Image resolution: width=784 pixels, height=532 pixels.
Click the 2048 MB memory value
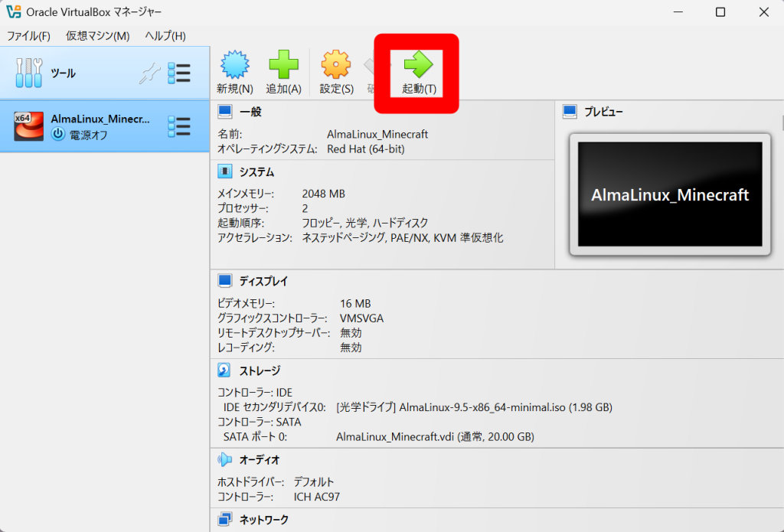tap(324, 194)
